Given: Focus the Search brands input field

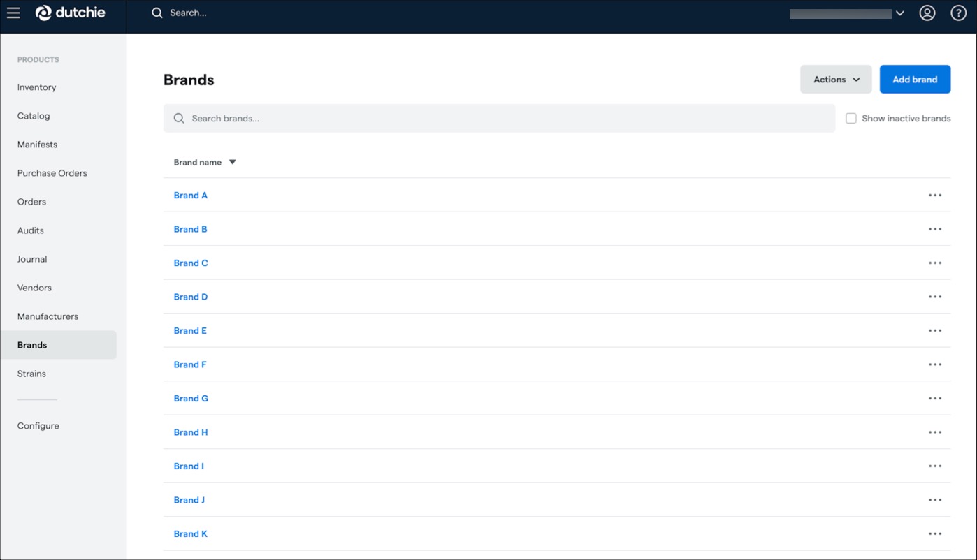Looking at the screenshot, I should (x=499, y=119).
